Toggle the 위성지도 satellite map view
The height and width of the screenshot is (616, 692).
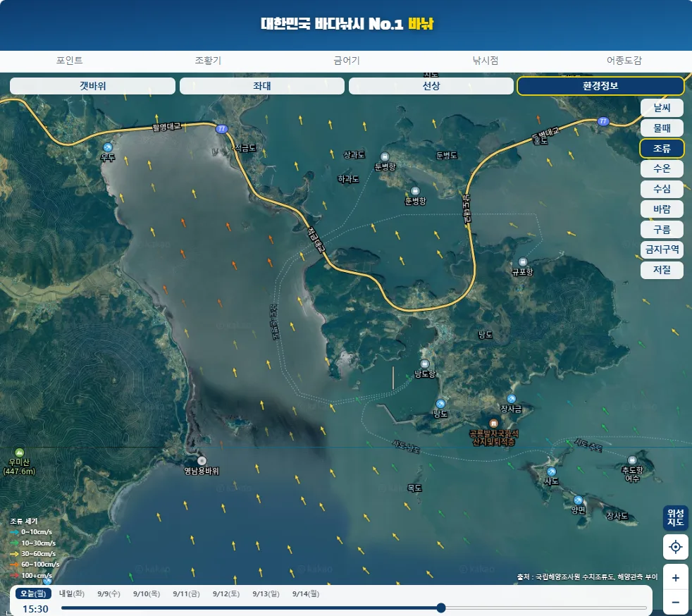pos(675,517)
